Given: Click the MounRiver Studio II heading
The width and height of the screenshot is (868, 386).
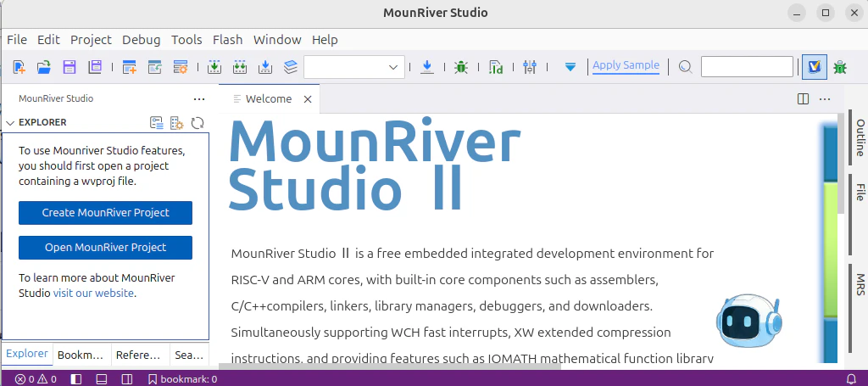Looking at the screenshot, I should tap(375, 164).
